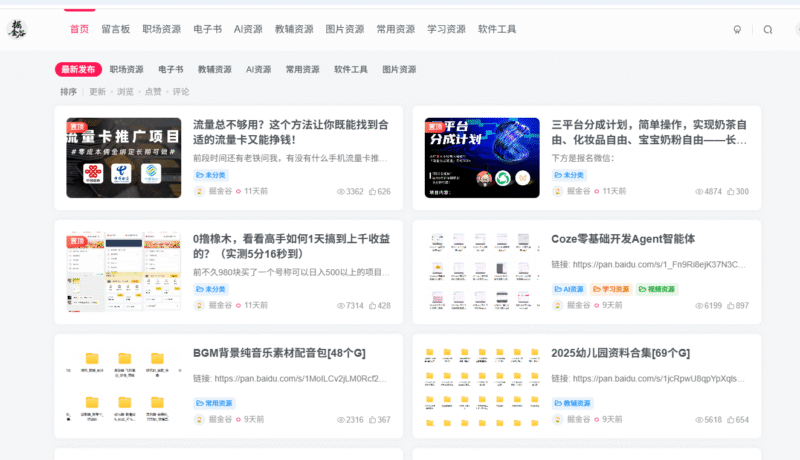Open the 三平台分成计划 thumbnail
This screenshot has width=800, height=460.
click(482, 158)
